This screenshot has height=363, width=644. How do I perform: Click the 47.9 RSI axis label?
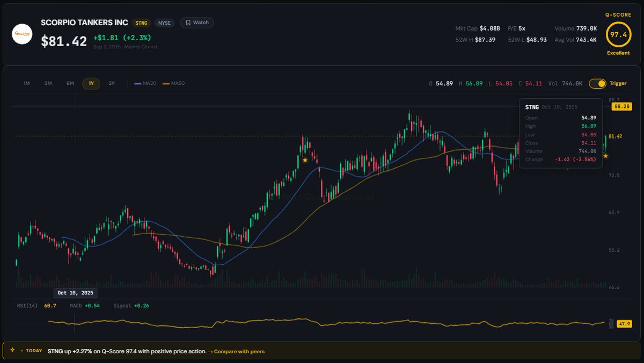pos(623,324)
